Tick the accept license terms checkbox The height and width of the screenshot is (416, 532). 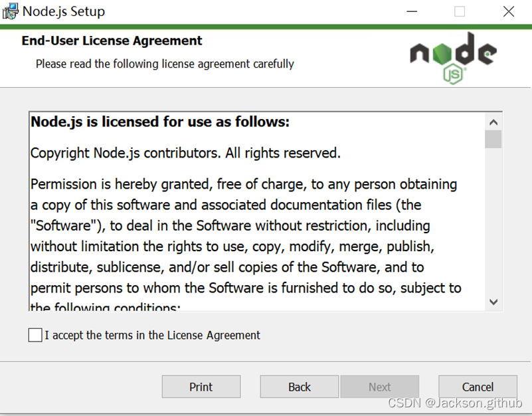point(35,335)
